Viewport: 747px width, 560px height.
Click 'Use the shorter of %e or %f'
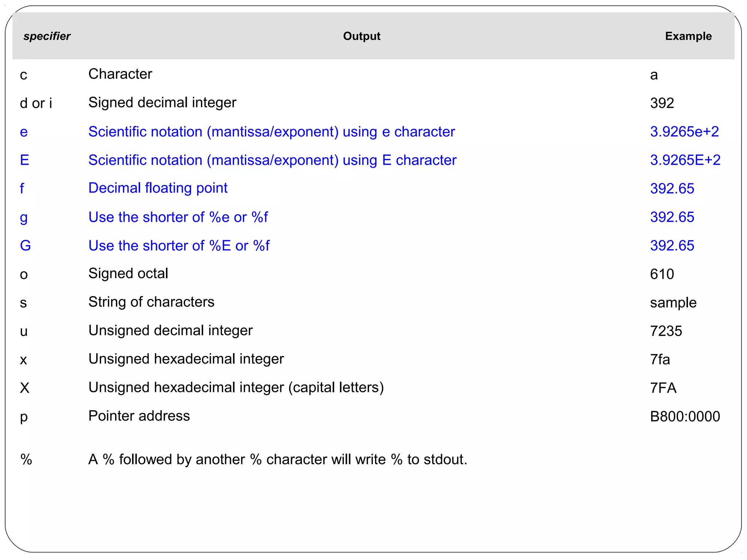coord(178,217)
